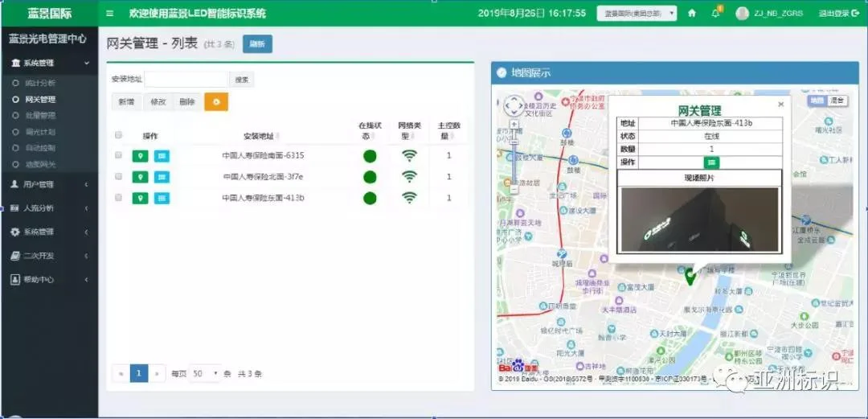Click the orange settings button in toolbar
Screen dimensions: 868x419
215,102
